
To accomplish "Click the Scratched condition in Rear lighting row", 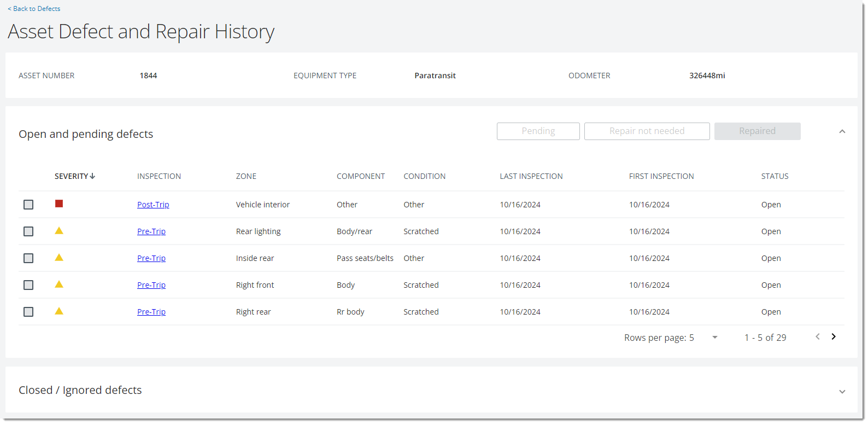I will (421, 231).
